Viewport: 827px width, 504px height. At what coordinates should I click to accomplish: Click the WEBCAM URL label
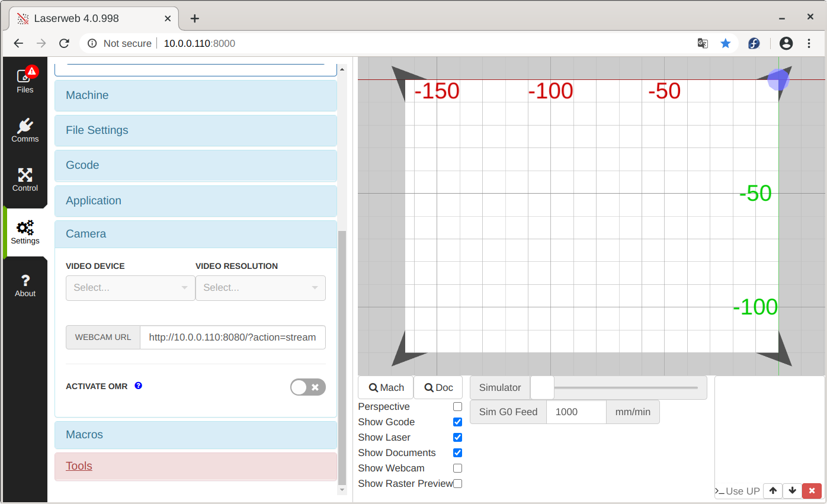pyautogui.click(x=103, y=338)
